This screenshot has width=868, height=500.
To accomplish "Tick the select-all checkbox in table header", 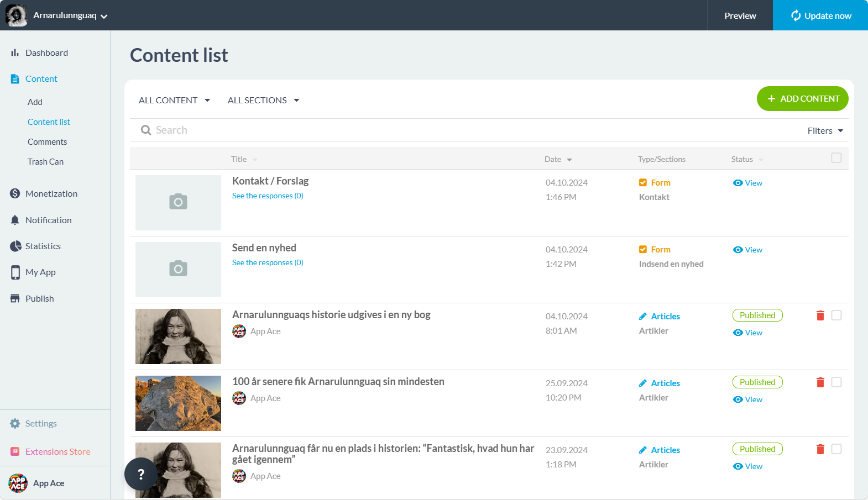I will [836, 158].
